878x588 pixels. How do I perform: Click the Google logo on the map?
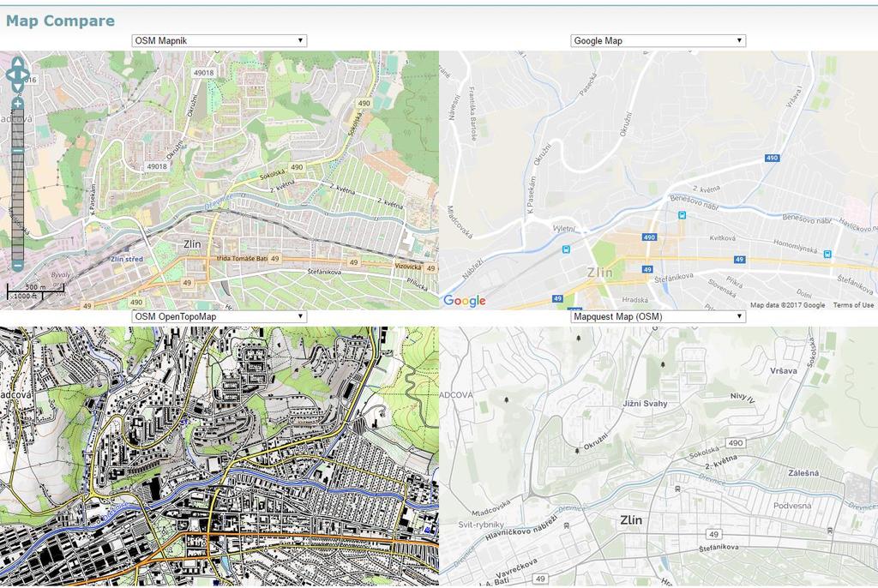pos(464,301)
